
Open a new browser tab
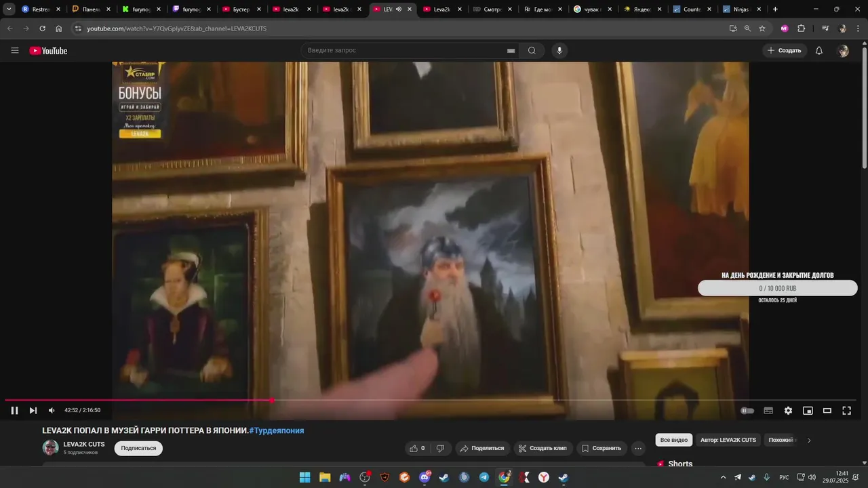coord(775,9)
